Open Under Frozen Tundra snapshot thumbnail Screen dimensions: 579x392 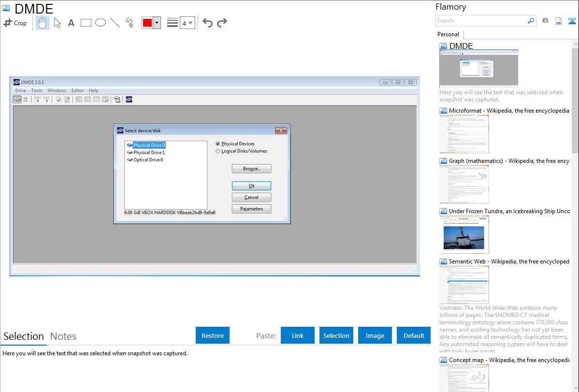pos(464,234)
